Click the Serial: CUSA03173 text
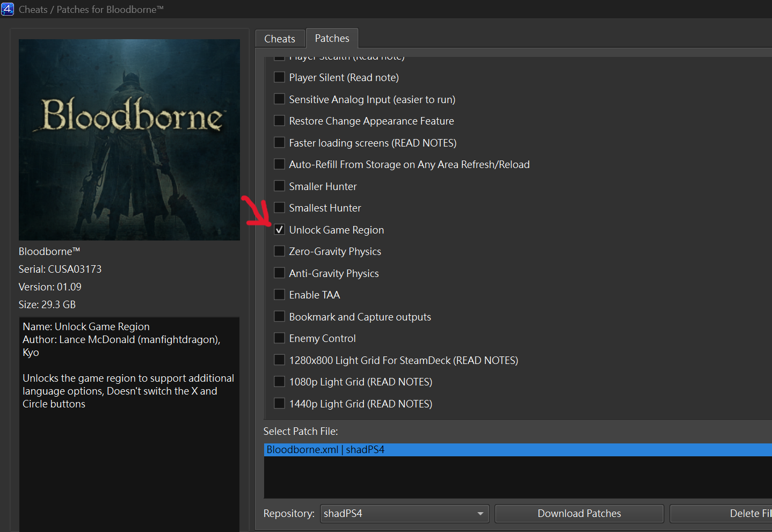The width and height of the screenshot is (772, 532). 60,269
